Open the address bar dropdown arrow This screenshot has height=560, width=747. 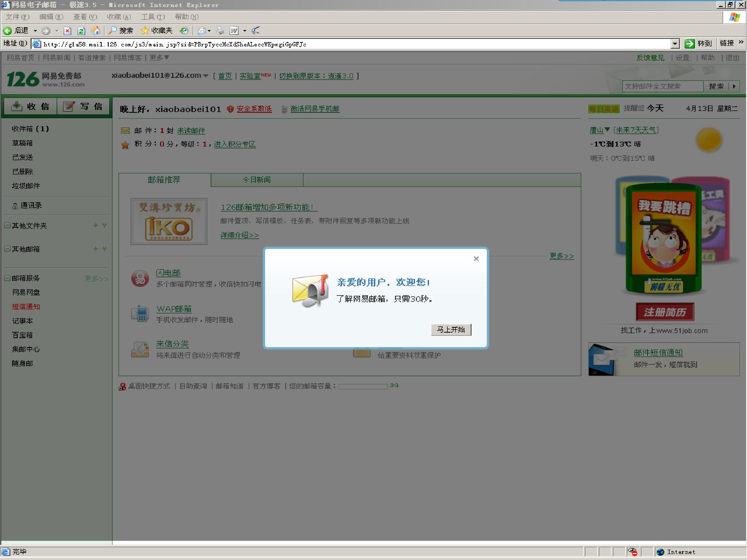pyautogui.click(x=674, y=44)
